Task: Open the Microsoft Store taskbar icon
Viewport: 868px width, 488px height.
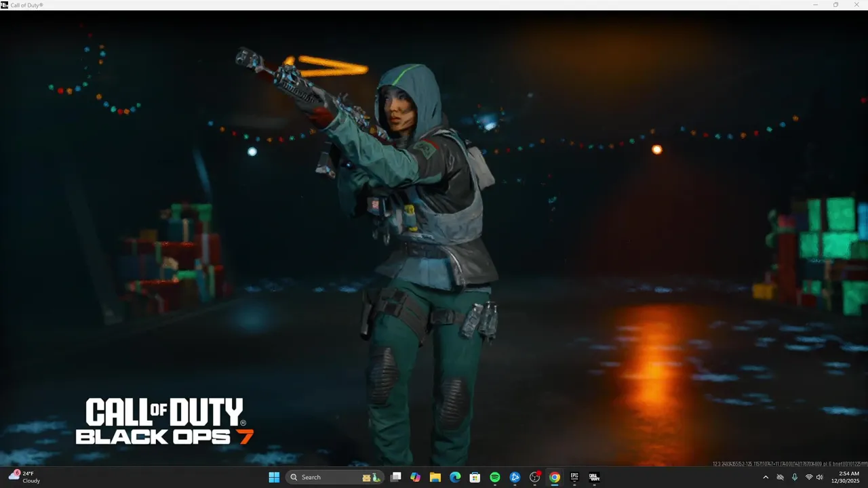Action: click(475, 477)
